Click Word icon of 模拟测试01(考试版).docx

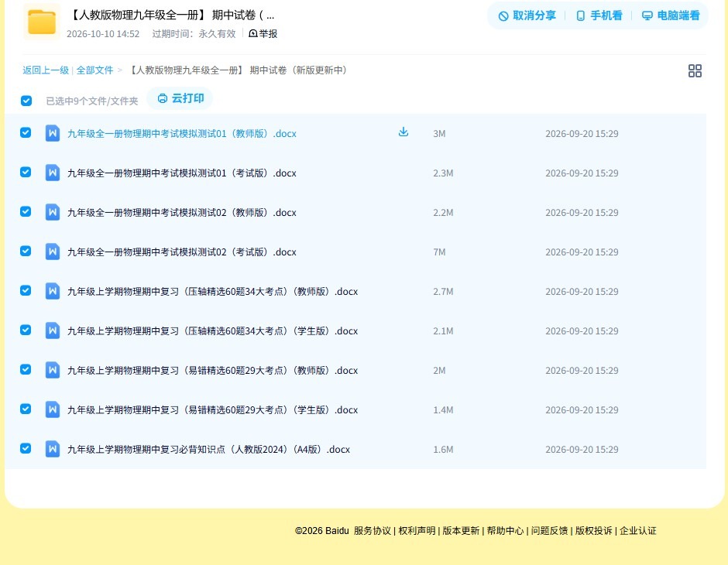[x=53, y=173]
